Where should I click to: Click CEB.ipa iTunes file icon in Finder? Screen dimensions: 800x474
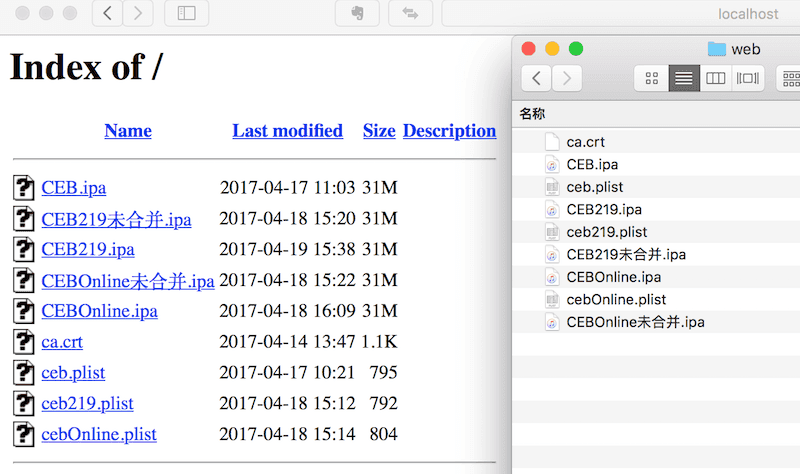point(552,164)
